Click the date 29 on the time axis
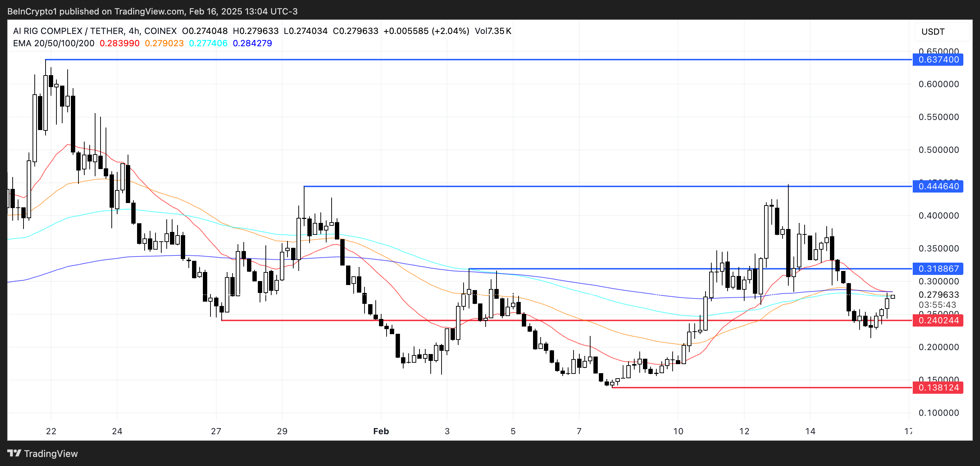The width and height of the screenshot is (980, 466). click(x=282, y=431)
